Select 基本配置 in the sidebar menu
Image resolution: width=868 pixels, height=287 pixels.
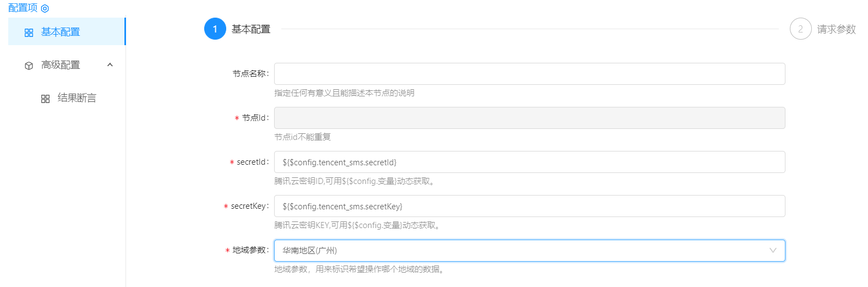(61, 32)
